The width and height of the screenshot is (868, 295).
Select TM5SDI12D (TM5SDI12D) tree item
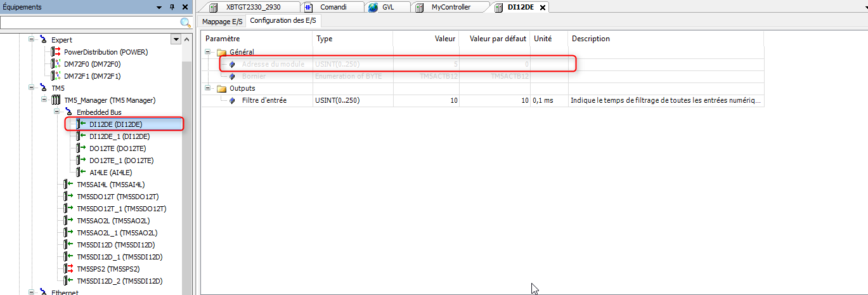coord(116,244)
